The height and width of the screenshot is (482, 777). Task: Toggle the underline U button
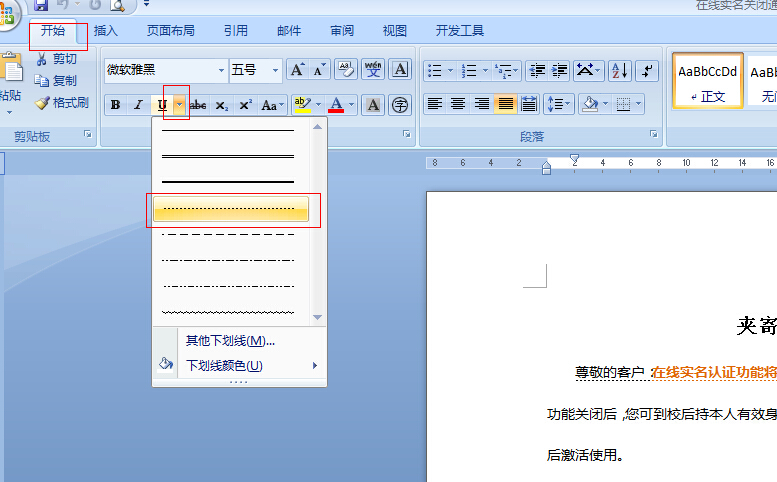tap(162, 105)
